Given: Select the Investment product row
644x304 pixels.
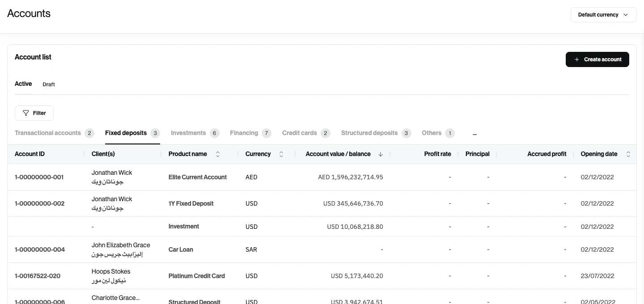Looking at the screenshot, I should point(322,227).
